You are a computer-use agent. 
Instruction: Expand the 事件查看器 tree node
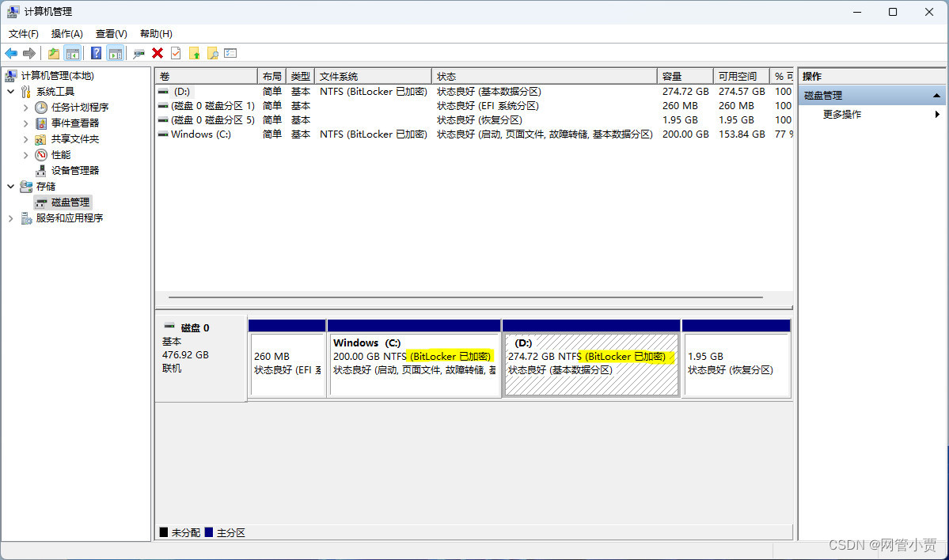[25, 123]
